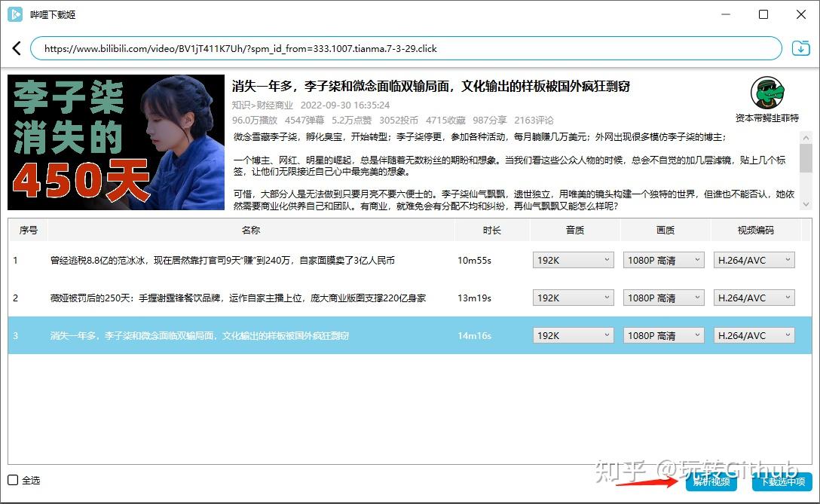Click the description scrollbar thumb

coord(806,157)
